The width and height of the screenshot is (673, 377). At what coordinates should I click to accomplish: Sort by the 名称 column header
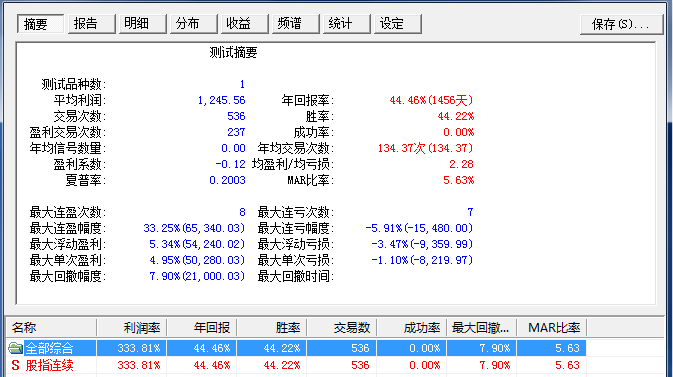pyautogui.click(x=52, y=328)
